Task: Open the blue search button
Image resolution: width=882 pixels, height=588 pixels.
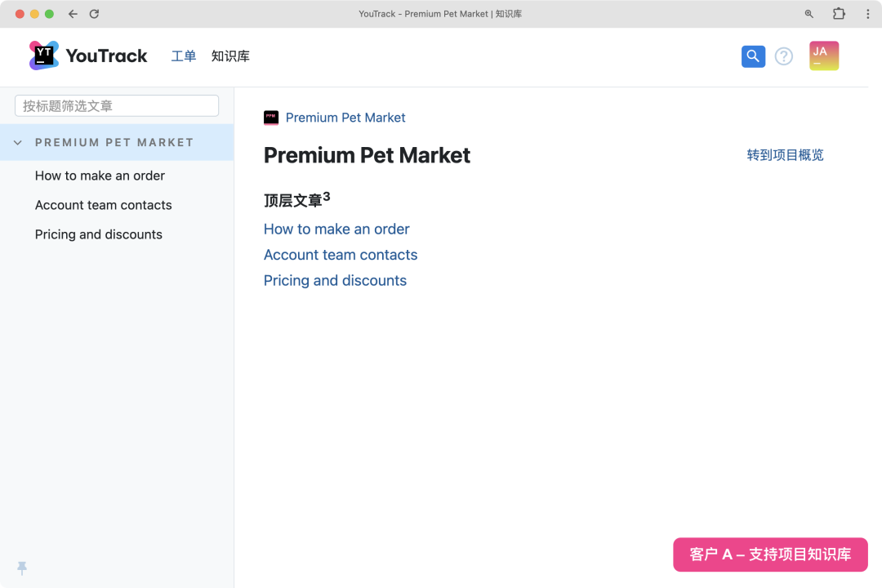Action: [x=753, y=56]
